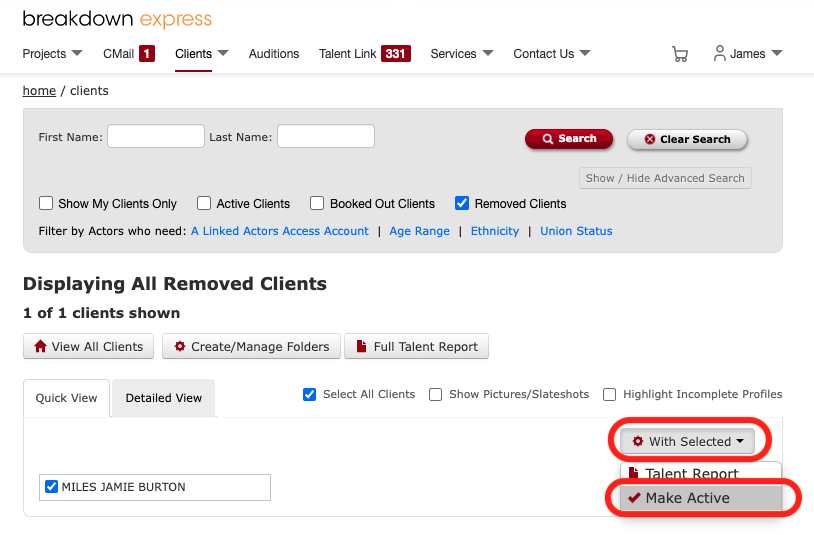Viewport: 814px width, 535px height.
Task: Open the Auditions menu item
Action: pyautogui.click(x=274, y=53)
